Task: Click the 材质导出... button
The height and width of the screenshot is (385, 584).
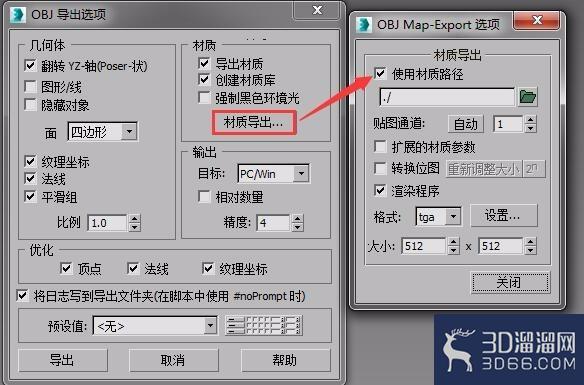Action: tap(254, 122)
